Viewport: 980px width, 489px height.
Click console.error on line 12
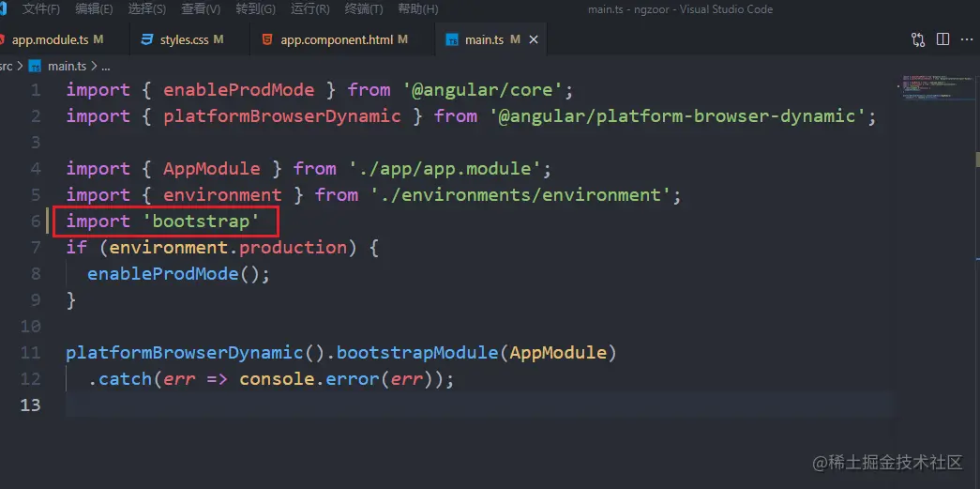309,379
